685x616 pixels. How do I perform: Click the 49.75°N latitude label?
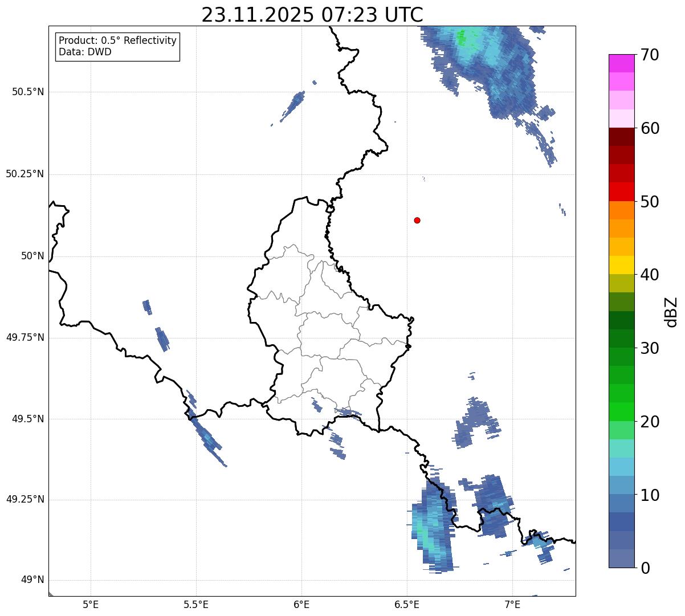tap(25, 337)
